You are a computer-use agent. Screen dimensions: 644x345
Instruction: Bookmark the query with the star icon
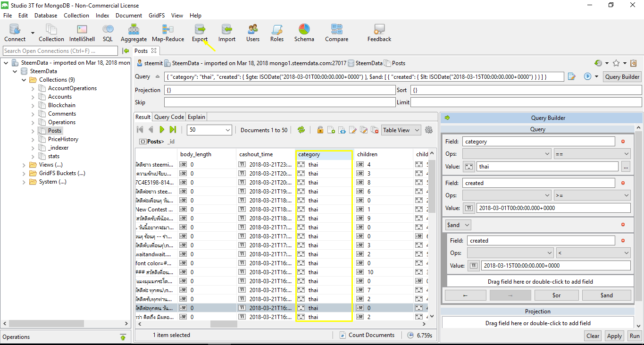click(x=616, y=63)
